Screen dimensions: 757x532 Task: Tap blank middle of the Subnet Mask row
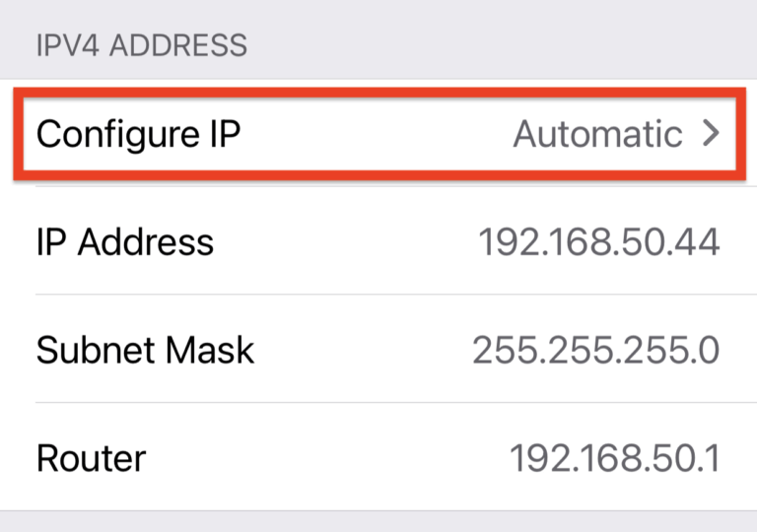[x=365, y=350]
